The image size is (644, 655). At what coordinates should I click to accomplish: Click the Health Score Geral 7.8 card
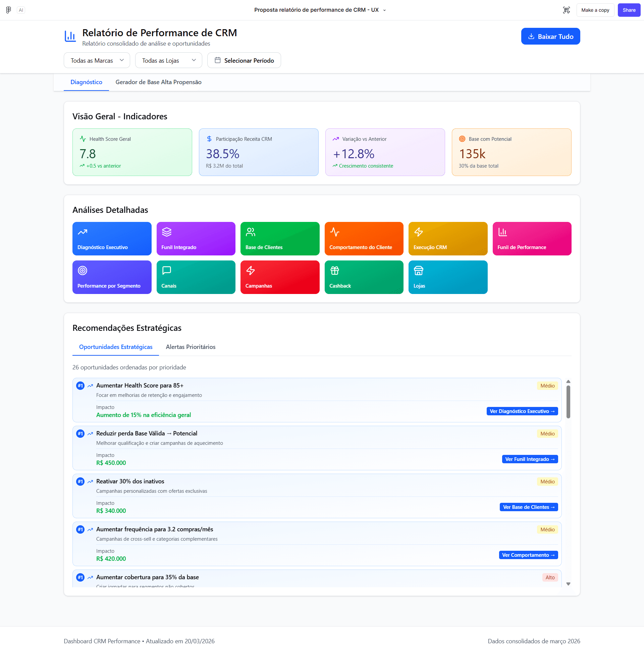tap(132, 152)
